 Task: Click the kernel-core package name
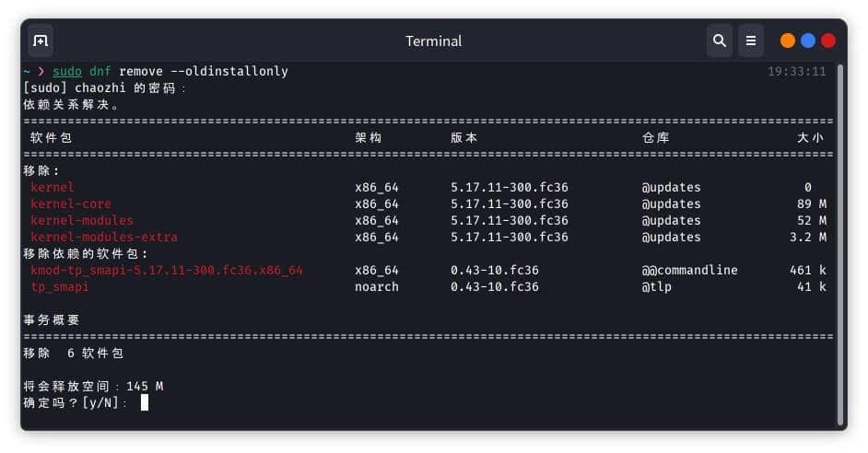point(71,203)
